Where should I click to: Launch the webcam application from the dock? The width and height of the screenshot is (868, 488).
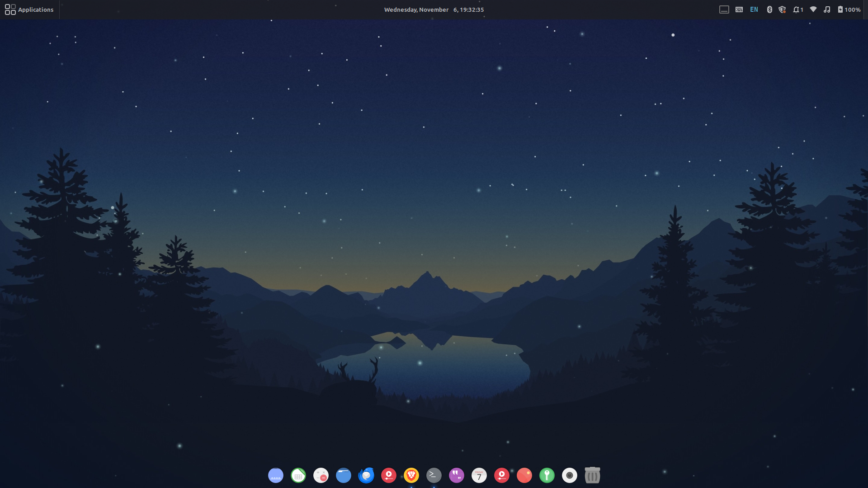tap(570, 475)
